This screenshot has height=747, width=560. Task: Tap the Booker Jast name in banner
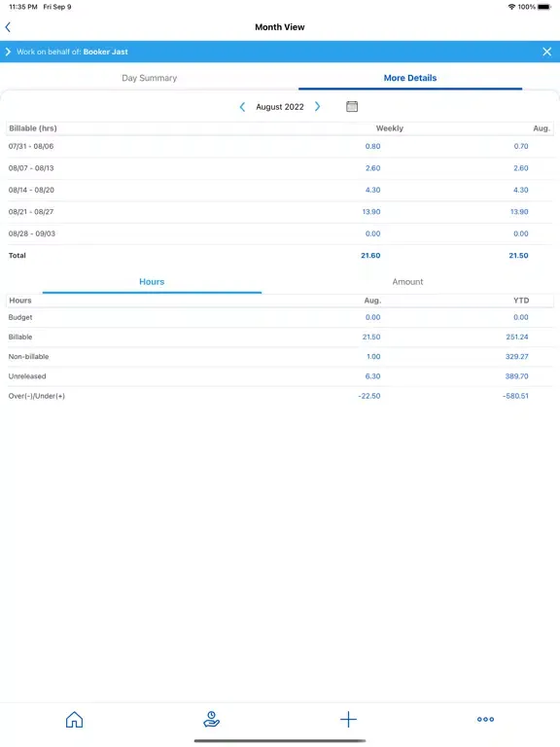click(105, 52)
